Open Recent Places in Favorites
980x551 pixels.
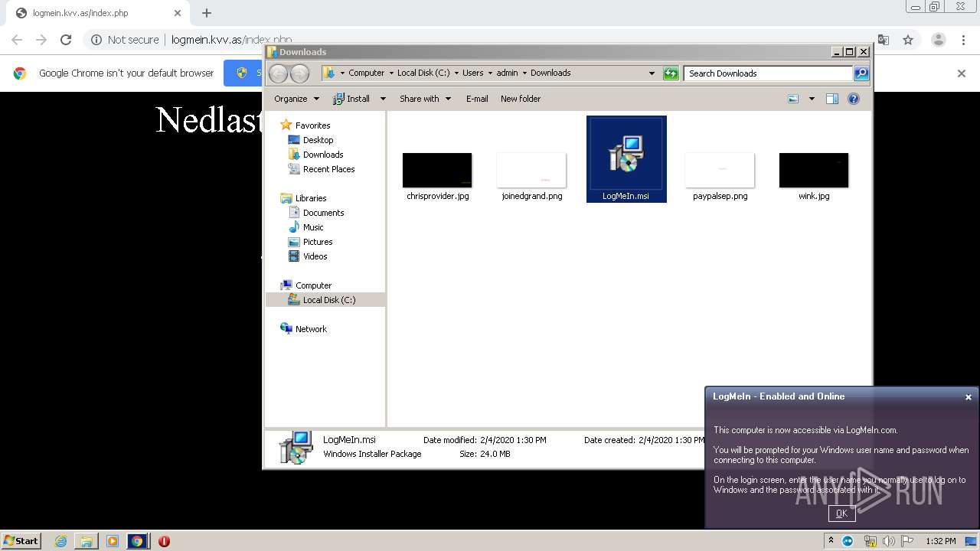328,169
